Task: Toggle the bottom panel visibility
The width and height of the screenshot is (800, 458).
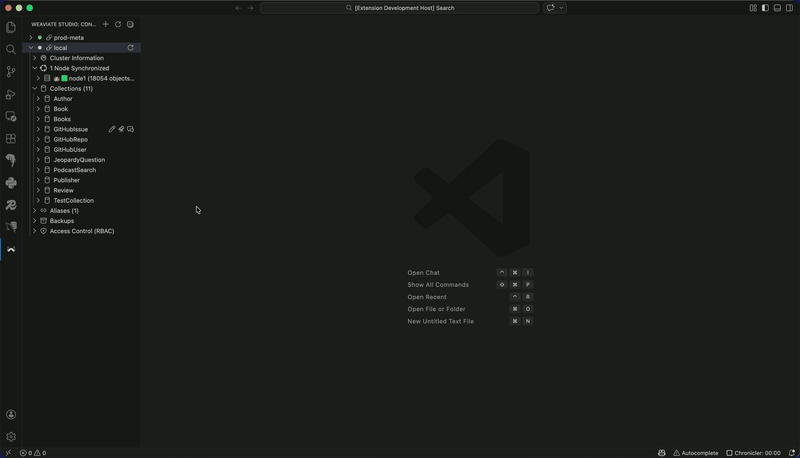Action: (777, 8)
